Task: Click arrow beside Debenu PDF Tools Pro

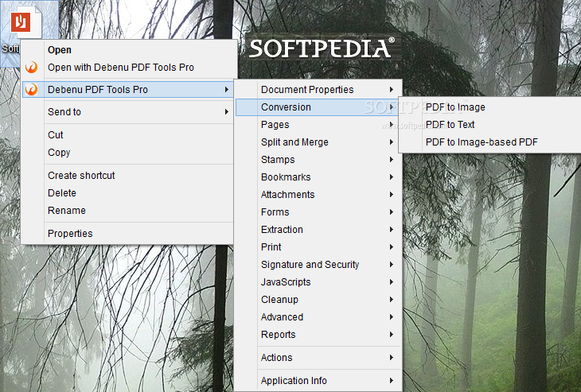Action: coord(226,90)
